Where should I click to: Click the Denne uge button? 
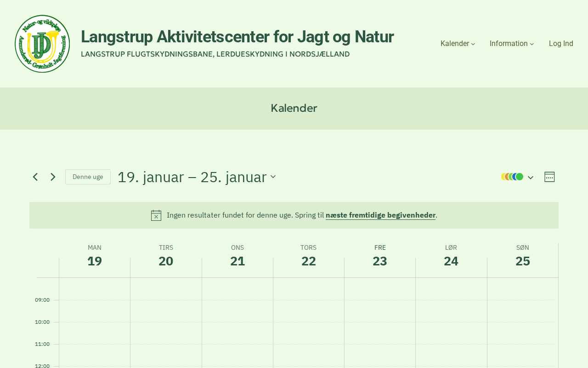[88, 177]
